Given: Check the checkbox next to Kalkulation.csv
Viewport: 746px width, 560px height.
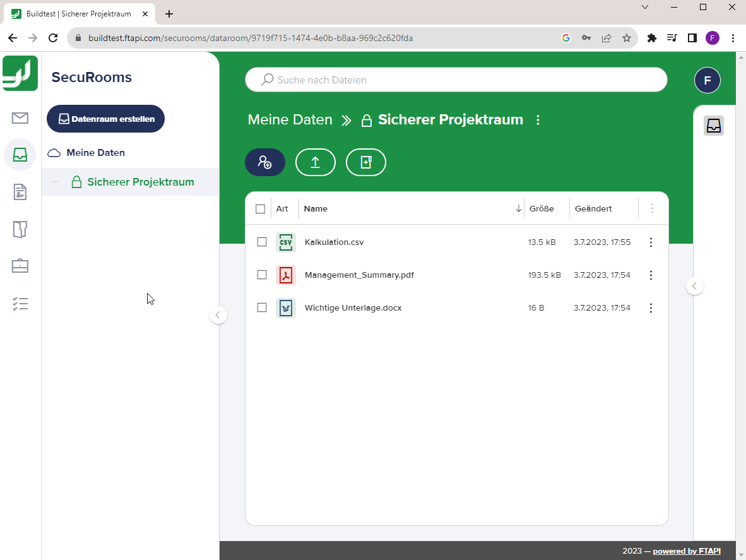Looking at the screenshot, I should [261, 242].
